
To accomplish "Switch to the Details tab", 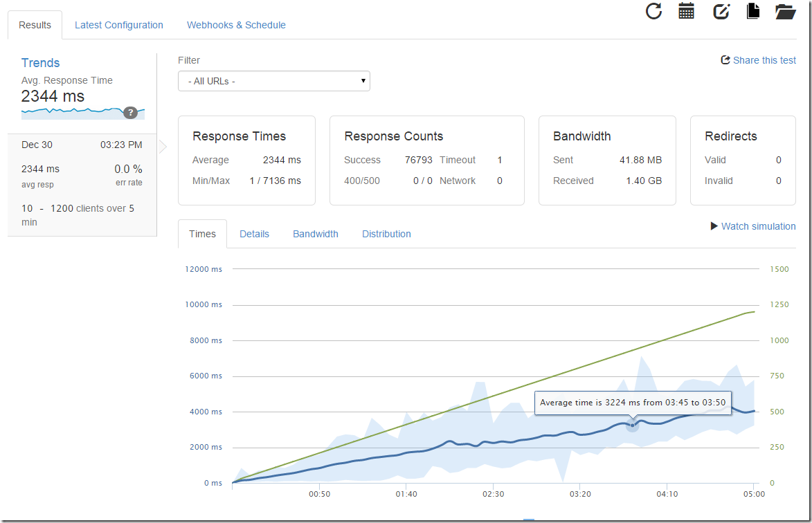I will (254, 234).
